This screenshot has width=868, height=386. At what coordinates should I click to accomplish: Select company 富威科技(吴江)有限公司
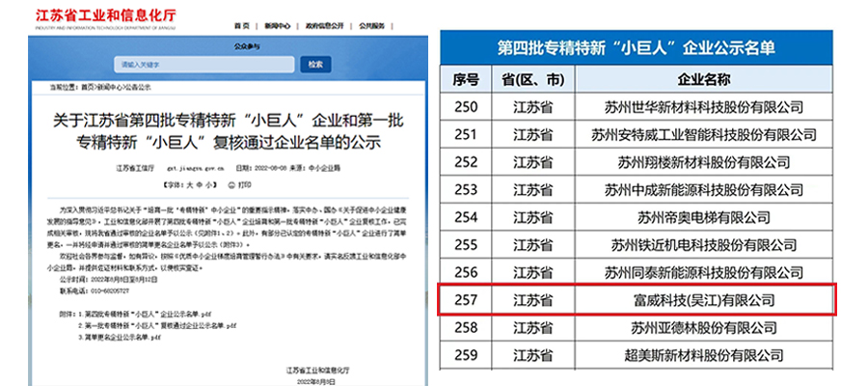click(704, 300)
